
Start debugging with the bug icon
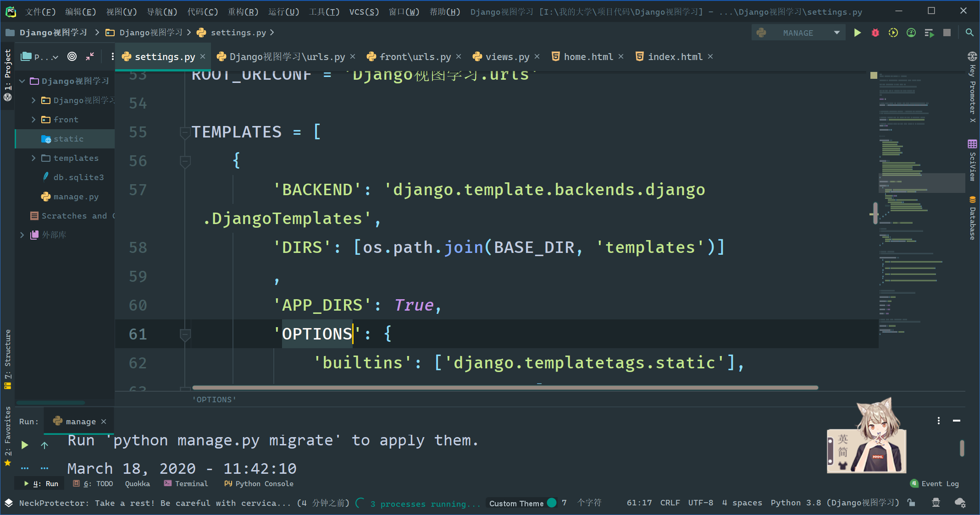tap(875, 33)
